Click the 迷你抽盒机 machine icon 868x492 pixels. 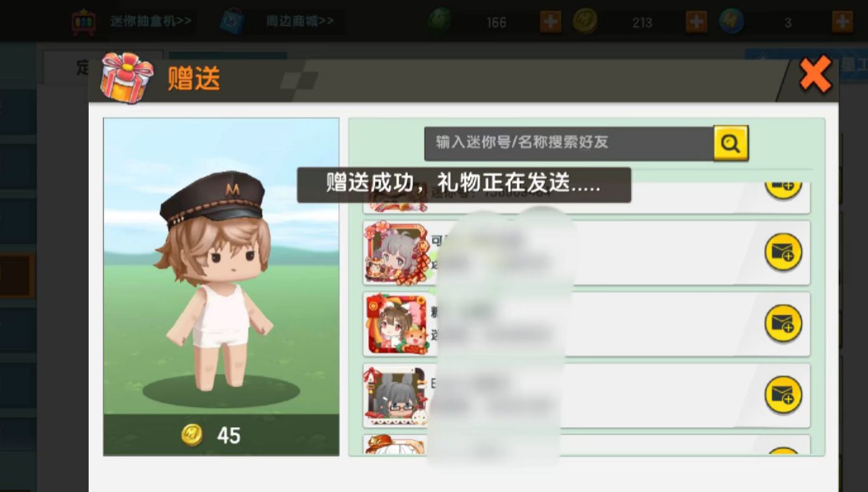click(x=84, y=22)
